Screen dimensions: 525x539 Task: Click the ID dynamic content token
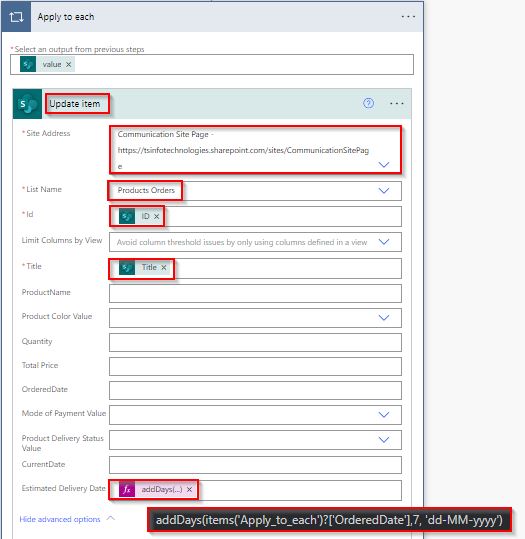point(140,216)
